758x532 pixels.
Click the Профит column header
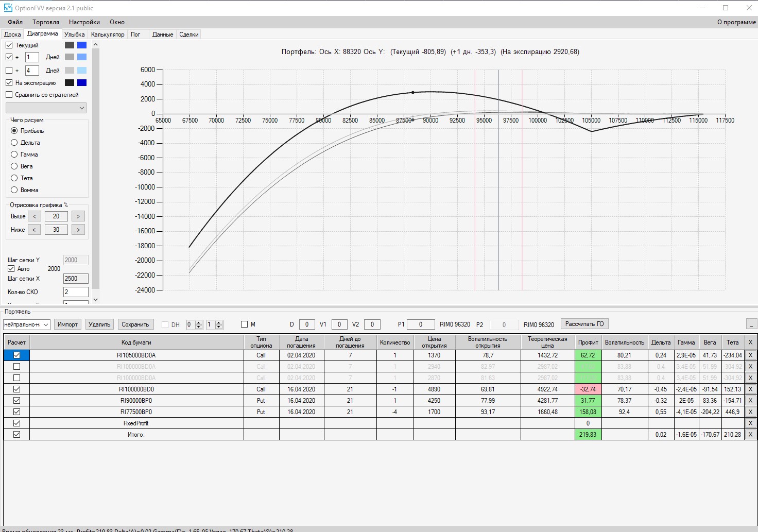(588, 342)
